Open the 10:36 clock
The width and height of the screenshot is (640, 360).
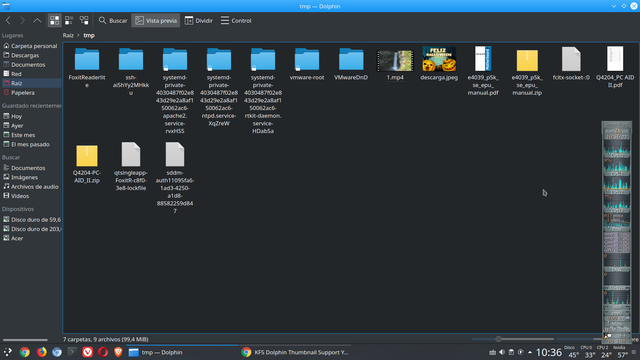pos(549,352)
